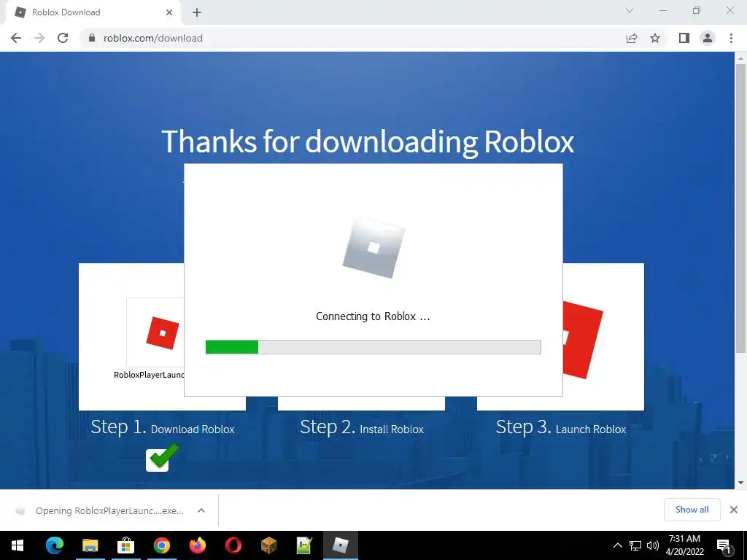Click the Step 3 Launch Roblox label
Image resolution: width=747 pixels, height=560 pixels.
561,427
